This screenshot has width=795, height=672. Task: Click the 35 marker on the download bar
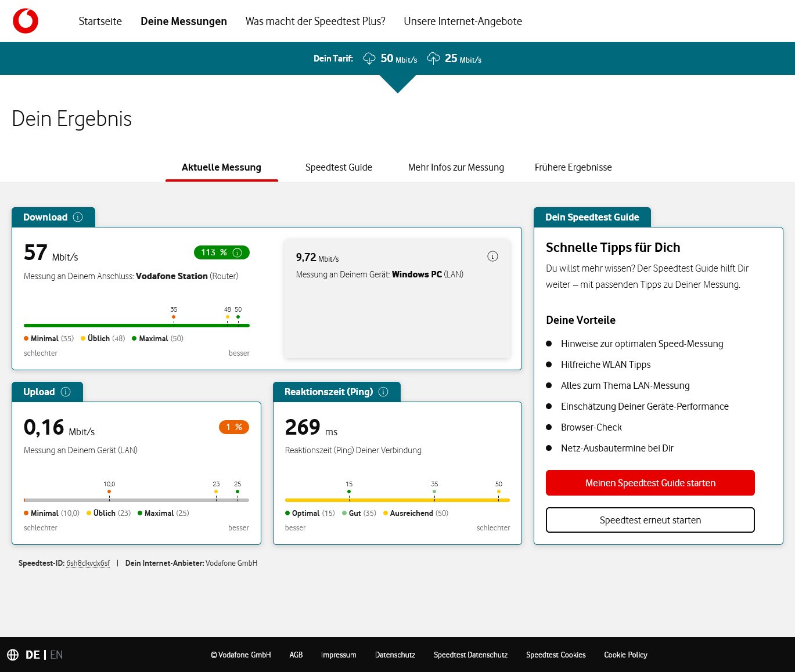tap(174, 317)
